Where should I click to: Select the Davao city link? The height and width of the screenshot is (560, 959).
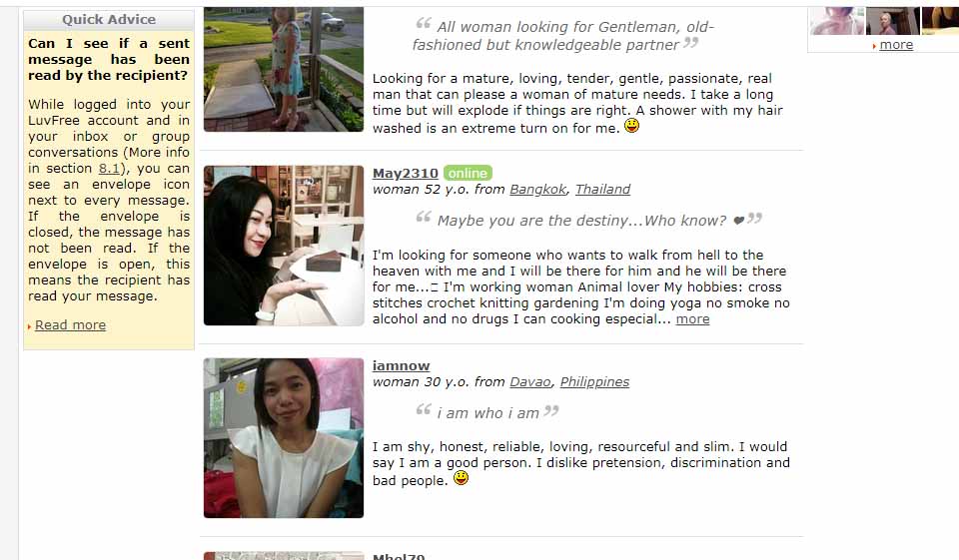[530, 382]
